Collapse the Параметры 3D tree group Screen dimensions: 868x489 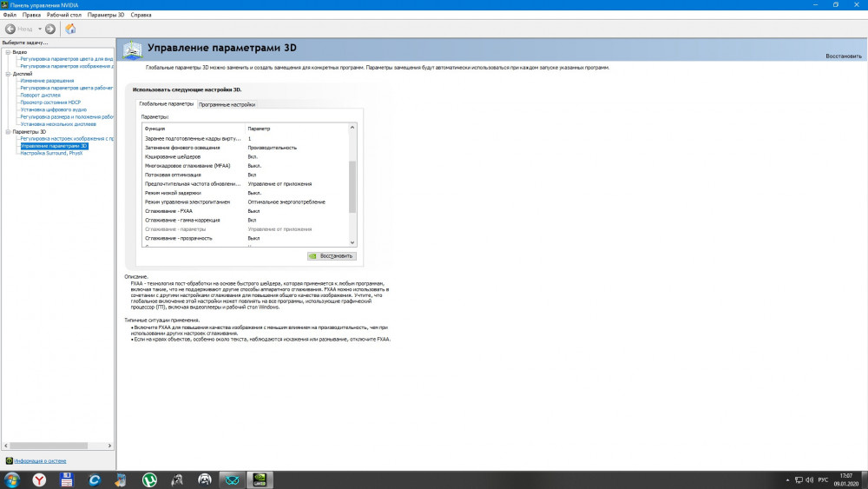pyautogui.click(x=8, y=132)
